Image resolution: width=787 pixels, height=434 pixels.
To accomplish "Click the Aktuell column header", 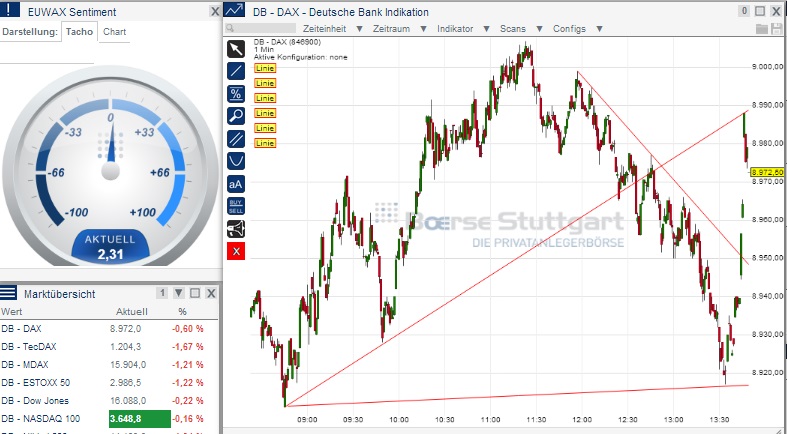I will [132, 312].
